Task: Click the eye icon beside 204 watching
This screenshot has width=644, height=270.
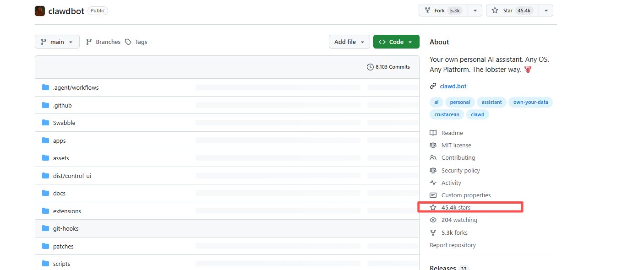Action: point(433,220)
